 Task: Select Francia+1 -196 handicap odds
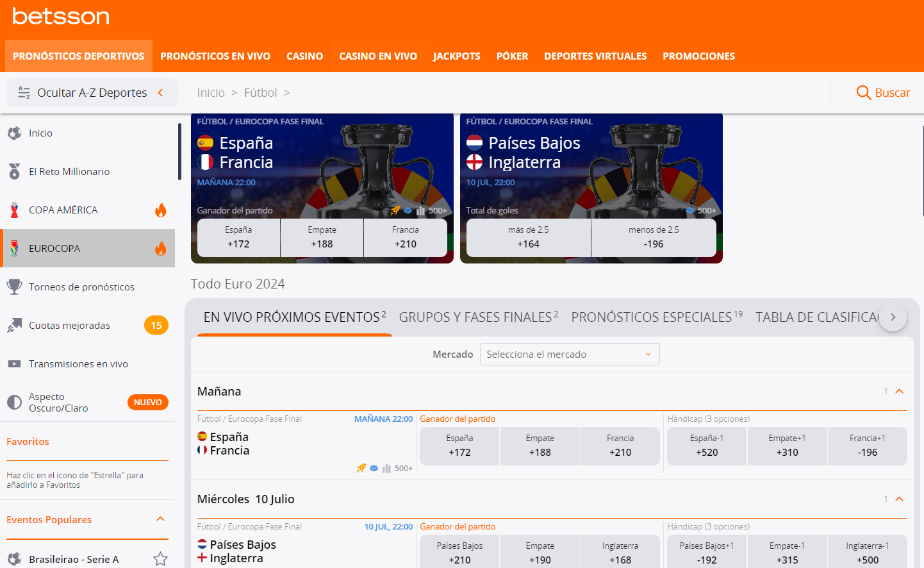(868, 446)
